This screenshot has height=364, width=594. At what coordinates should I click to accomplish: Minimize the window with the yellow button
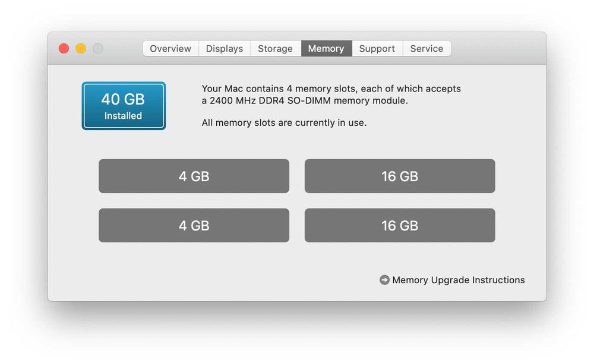(81, 49)
